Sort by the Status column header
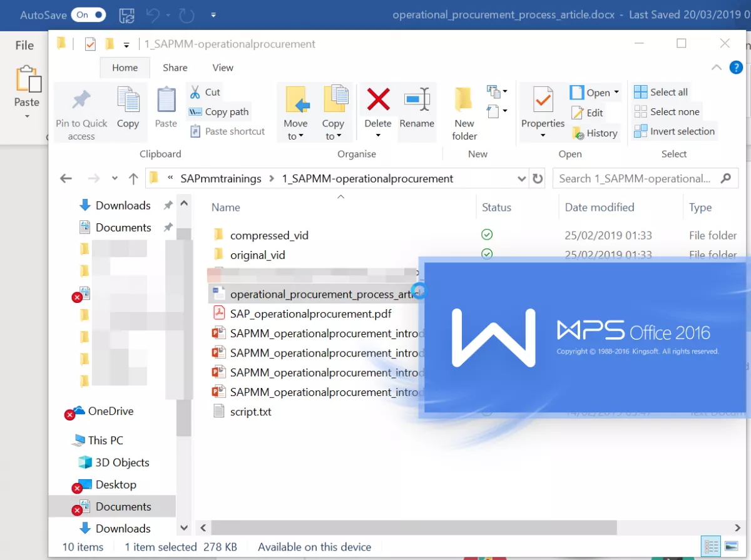751x560 pixels. point(496,207)
